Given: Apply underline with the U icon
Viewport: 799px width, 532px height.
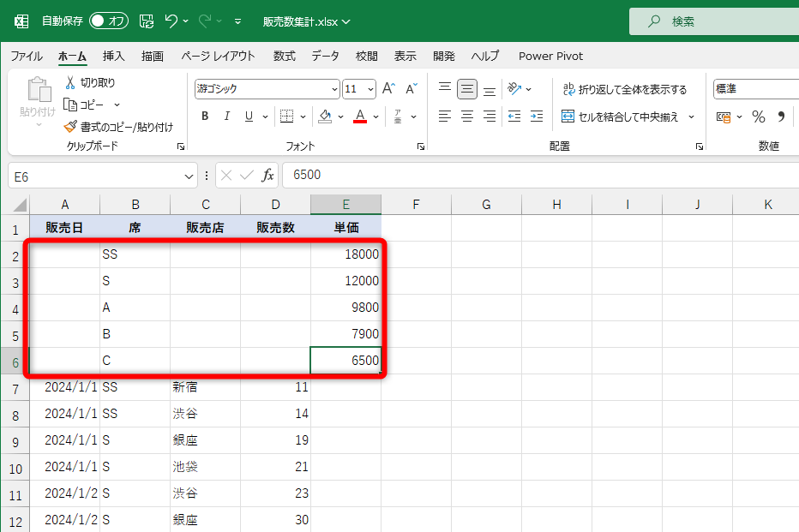Looking at the screenshot, I should [247, 116].
